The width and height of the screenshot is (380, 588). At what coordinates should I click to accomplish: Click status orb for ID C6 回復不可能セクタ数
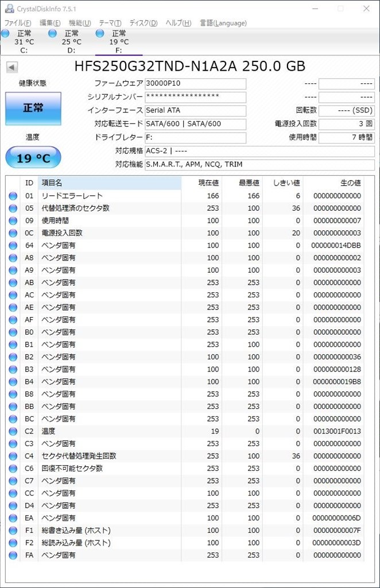(13, 469)
